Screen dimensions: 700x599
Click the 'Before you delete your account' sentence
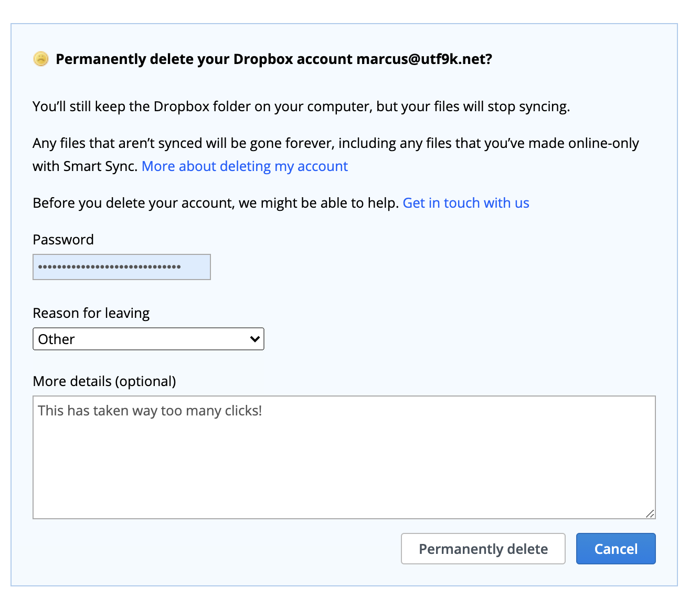pyautogui.click(x=216, y=203)
